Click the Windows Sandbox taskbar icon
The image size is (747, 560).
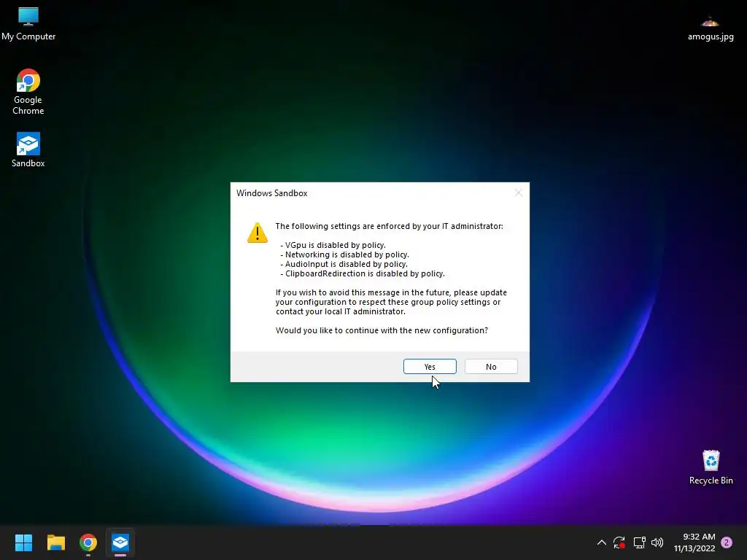pyautogui.click(x=120, y=542)
